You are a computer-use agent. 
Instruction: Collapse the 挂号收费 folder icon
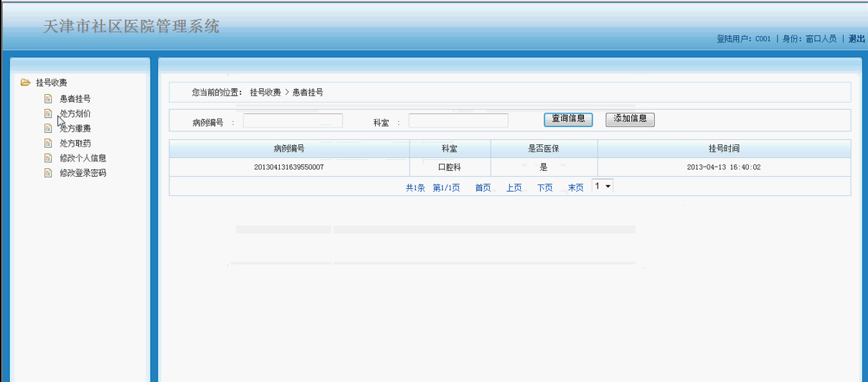25,83
